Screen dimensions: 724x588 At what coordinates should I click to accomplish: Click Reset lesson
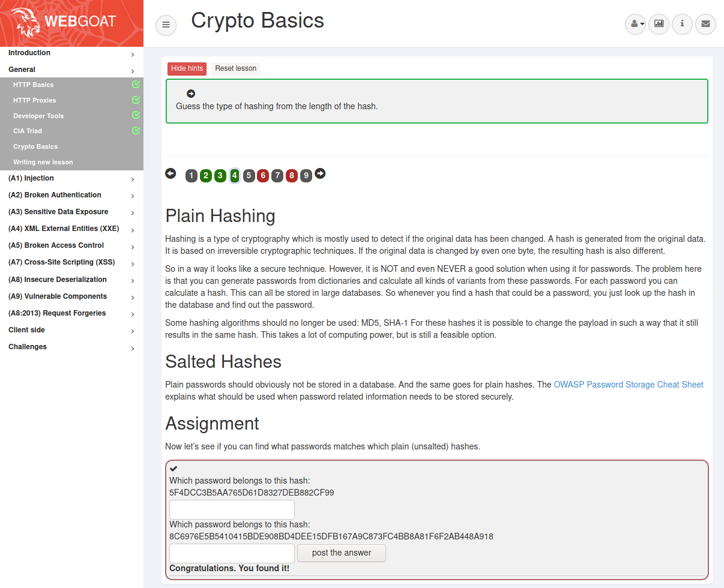click(235, 68)
